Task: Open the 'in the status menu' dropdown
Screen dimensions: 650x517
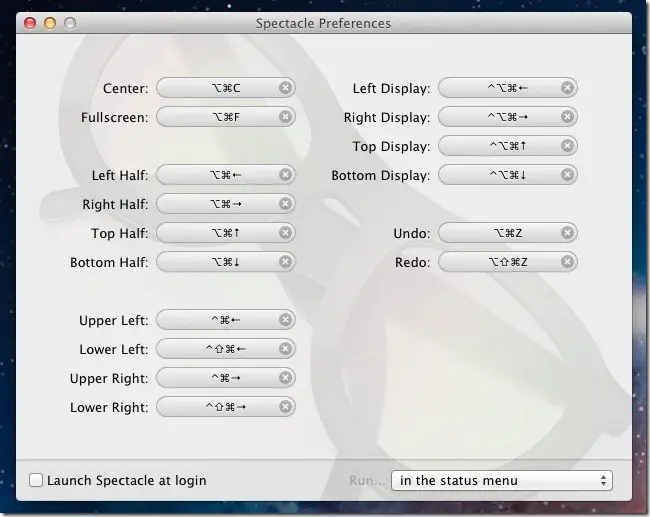Action: tap(501, 480)
